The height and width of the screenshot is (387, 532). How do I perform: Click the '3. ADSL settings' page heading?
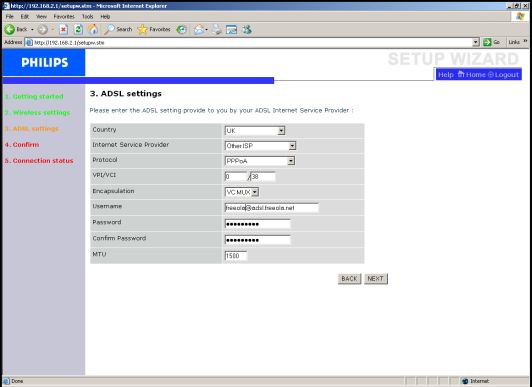pos(126,94)
